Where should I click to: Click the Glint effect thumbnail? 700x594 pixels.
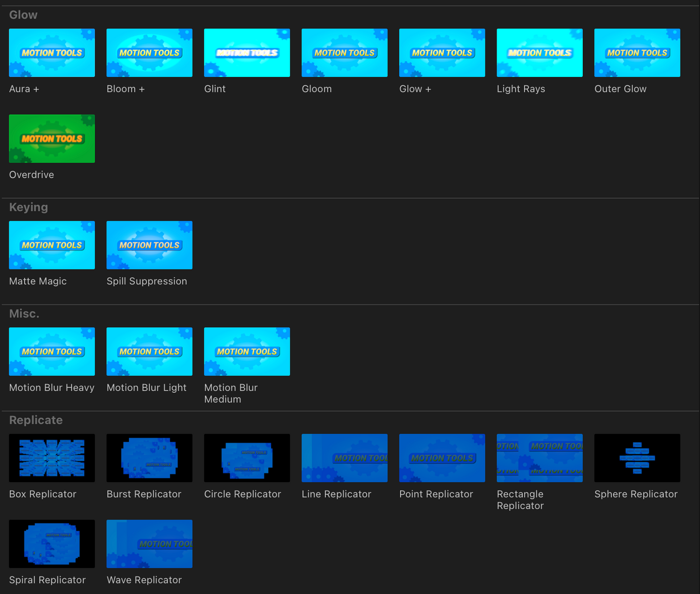coord(247,53)
